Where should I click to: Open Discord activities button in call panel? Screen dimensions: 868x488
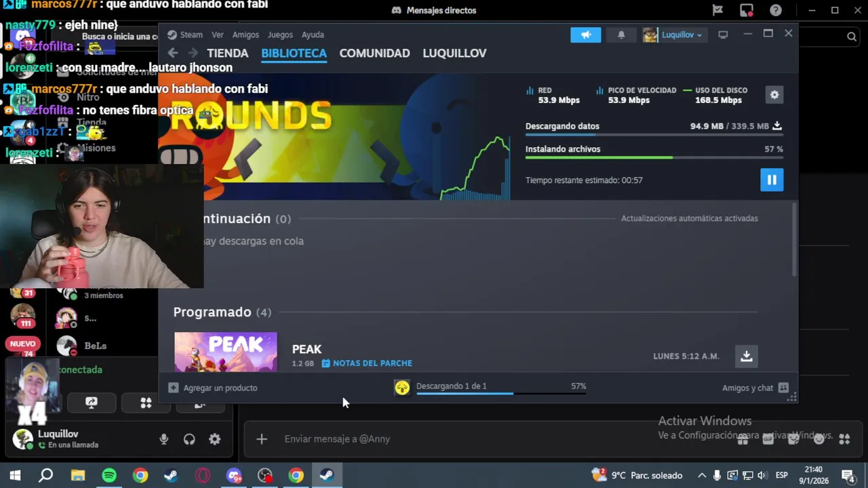tap(146, 403)
